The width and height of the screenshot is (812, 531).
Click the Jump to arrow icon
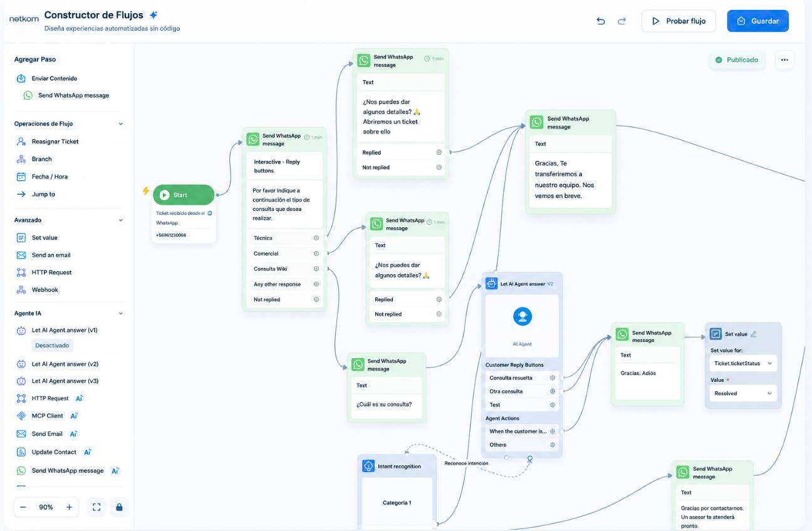21,194
